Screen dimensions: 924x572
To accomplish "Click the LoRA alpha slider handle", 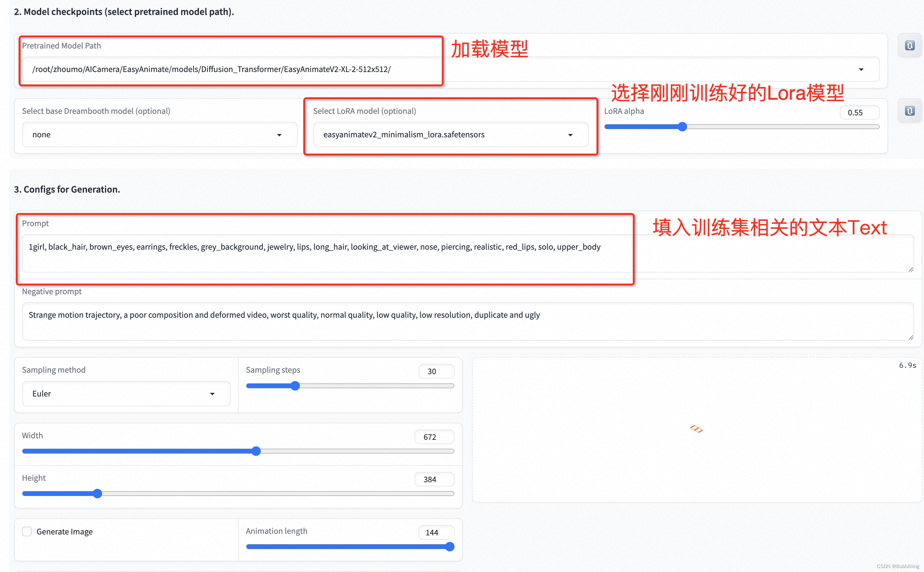I will point(682,127).
